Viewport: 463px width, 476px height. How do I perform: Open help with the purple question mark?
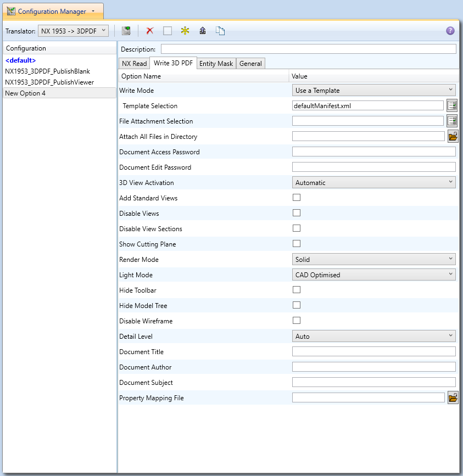pyautogui.click(x=450, y=31)
